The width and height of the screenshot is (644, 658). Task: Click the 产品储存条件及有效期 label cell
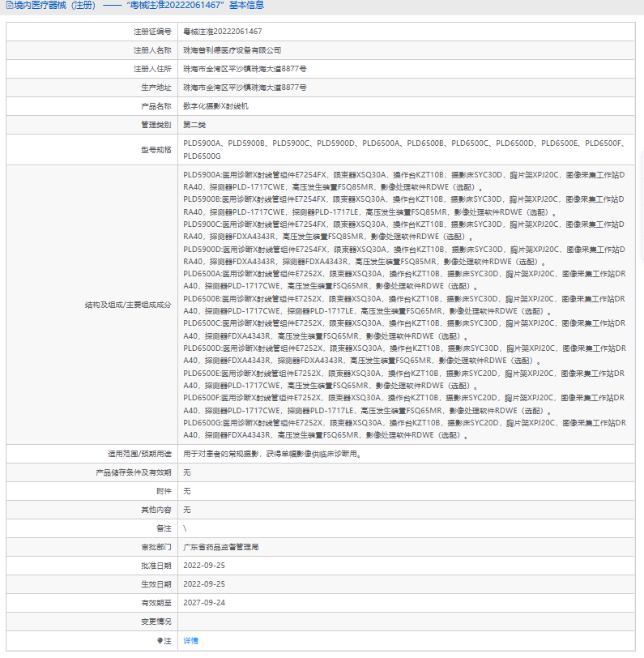92,472
